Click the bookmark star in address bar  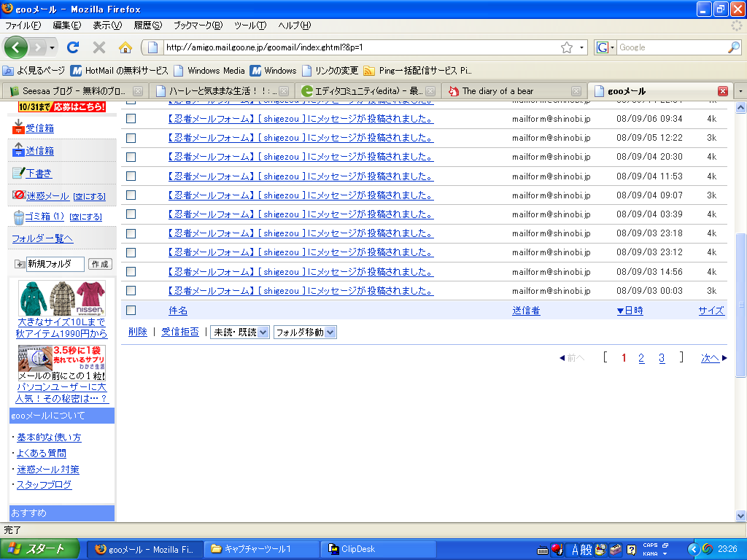(x=567, y=47)
